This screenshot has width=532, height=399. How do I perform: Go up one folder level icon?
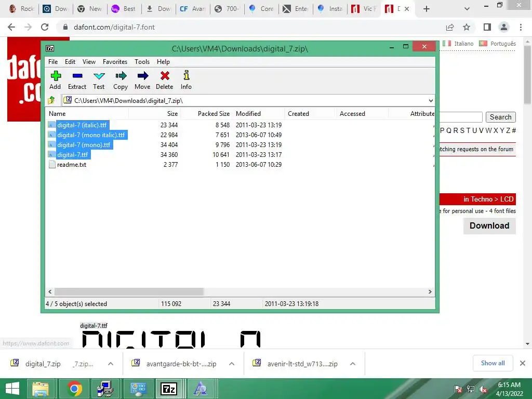(x=51, y=100)
